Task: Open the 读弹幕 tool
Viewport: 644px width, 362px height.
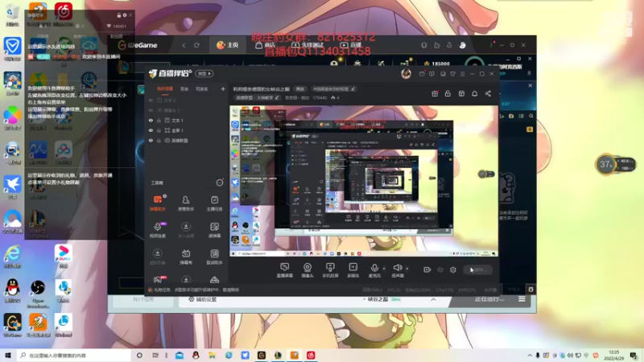Action: [214, 230]
